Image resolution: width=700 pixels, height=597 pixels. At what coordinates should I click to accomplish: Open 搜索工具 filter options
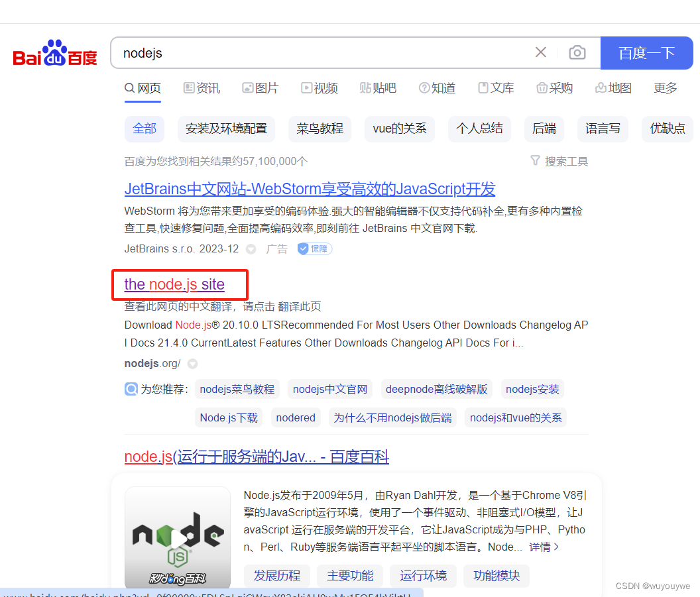559,161
